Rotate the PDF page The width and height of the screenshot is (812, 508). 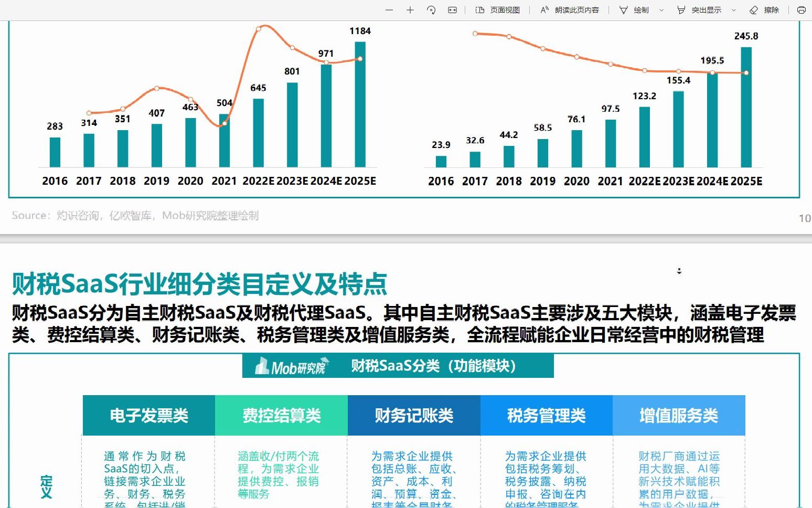(431, 10)
